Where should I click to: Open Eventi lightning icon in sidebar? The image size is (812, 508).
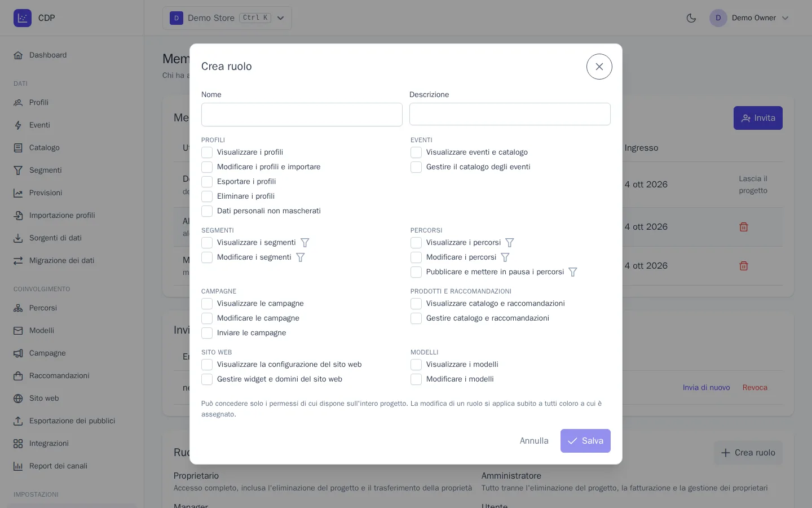pos(18,125)
